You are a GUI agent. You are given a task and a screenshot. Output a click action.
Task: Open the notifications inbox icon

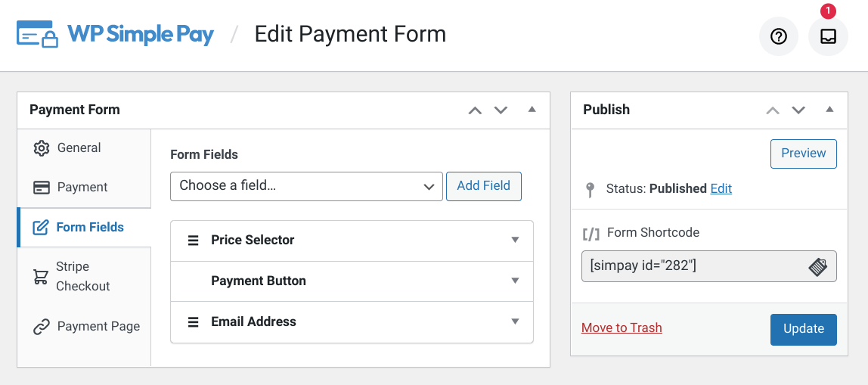click(828, 36)
